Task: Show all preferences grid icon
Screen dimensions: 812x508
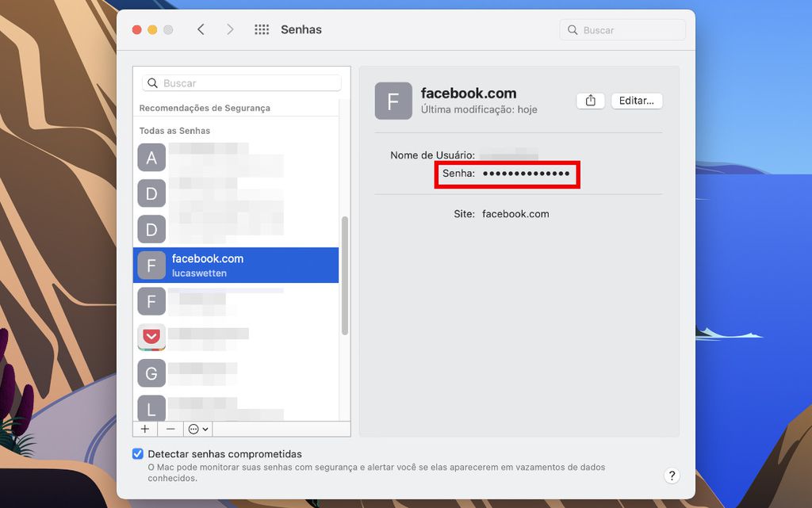Action: [x=262, y=29]
